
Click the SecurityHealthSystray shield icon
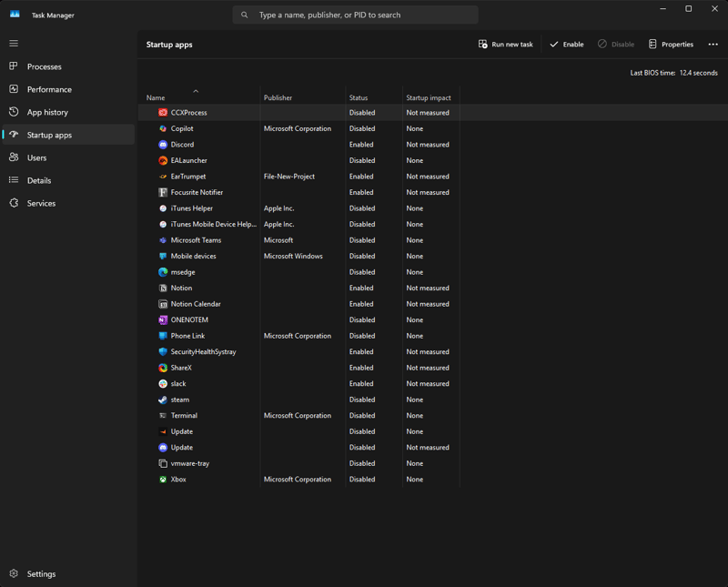click(x=163, y=351)
